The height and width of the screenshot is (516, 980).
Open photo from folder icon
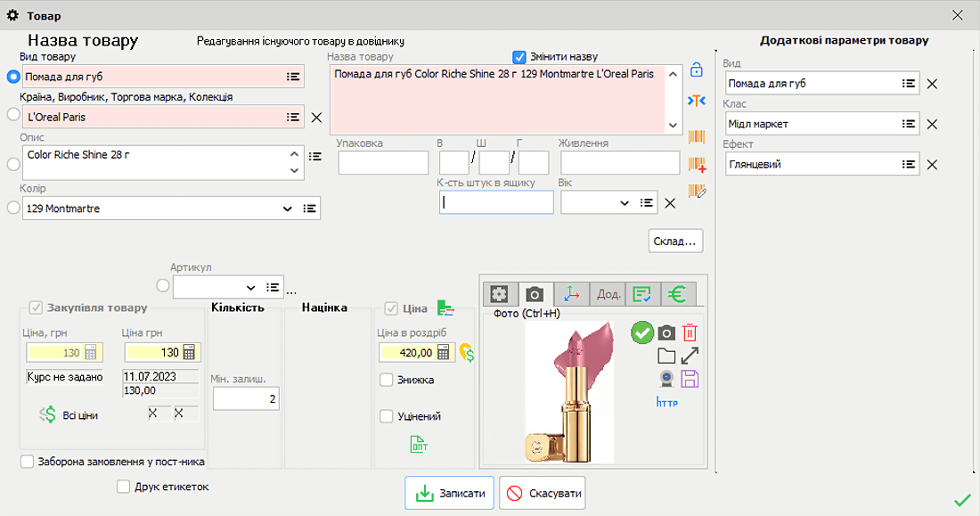pyautogui.click(x=666, y=355)
